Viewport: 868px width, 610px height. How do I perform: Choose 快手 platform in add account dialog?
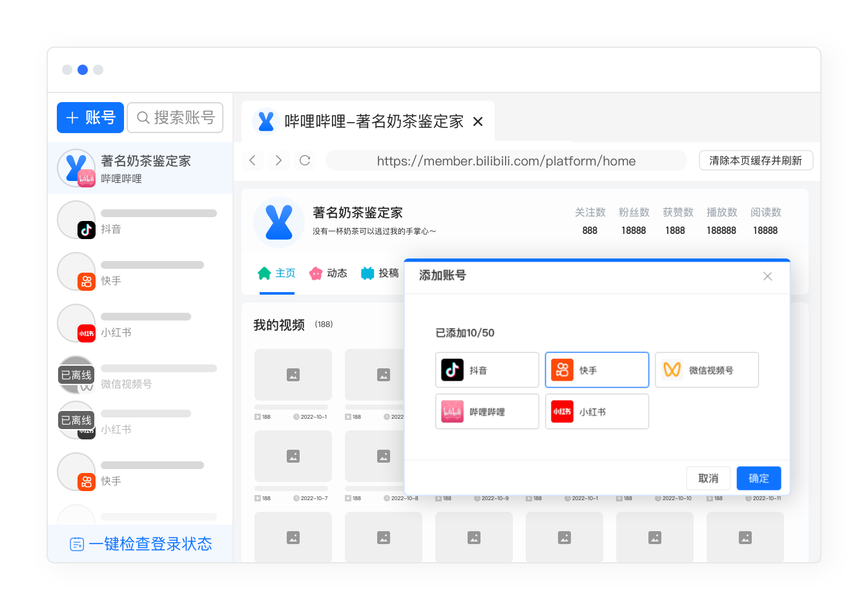597,370
